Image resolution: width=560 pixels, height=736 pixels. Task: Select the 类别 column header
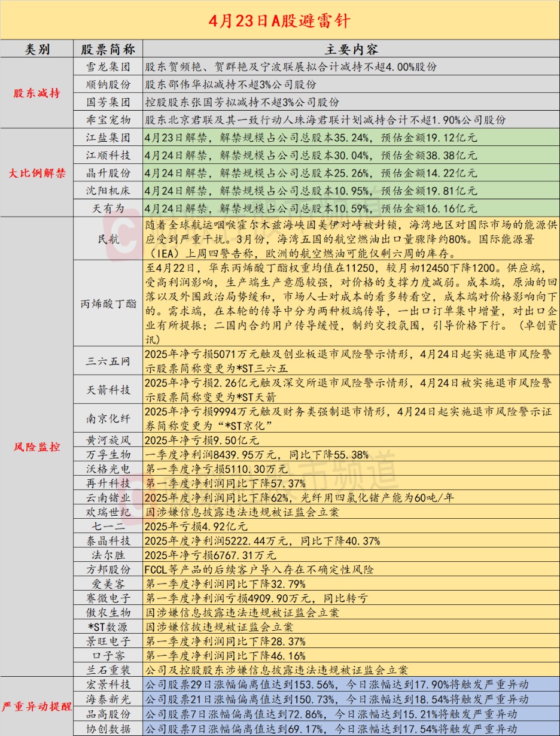37,49
